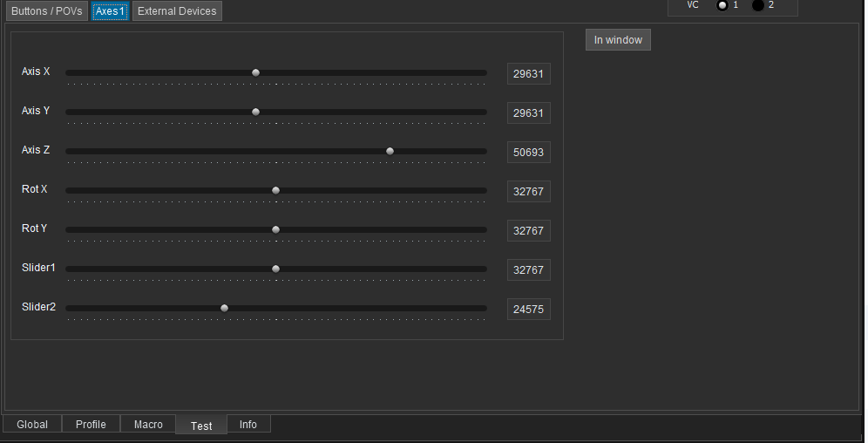Click the Axis X value field 29631
The height and width of the screenshot is (443, 868).
(x=529, y=73)
